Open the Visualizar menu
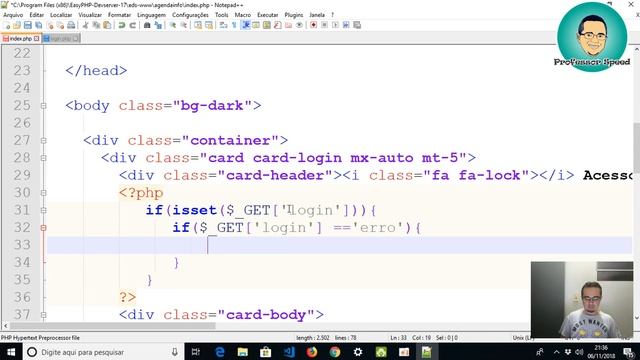This screenshot has height=360, width=640. point(90,15)
